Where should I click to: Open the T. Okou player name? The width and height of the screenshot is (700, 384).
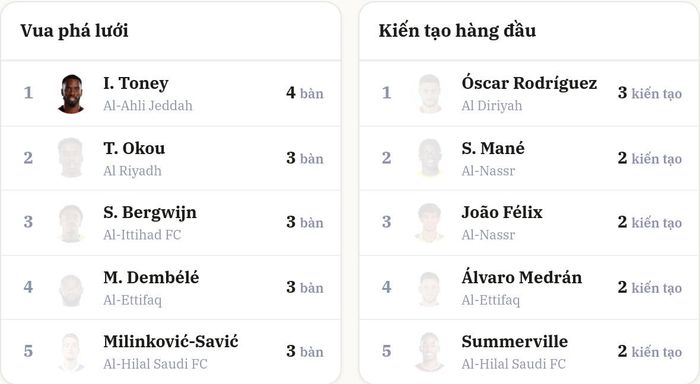point(134,148)
